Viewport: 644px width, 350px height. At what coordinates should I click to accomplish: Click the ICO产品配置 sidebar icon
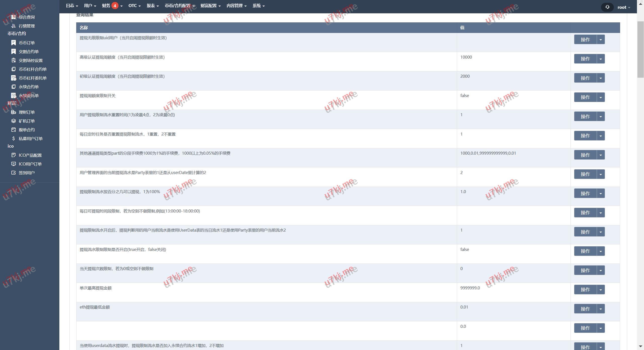coord(14,155)
